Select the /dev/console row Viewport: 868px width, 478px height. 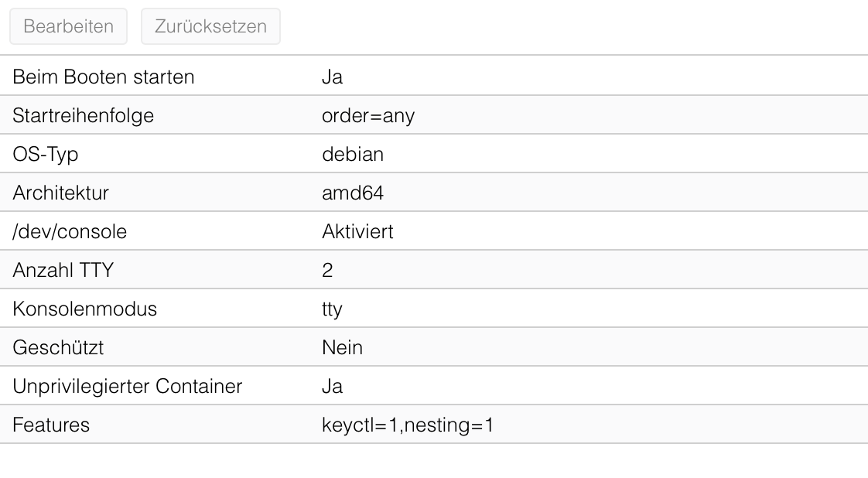[x=434, y=230]
